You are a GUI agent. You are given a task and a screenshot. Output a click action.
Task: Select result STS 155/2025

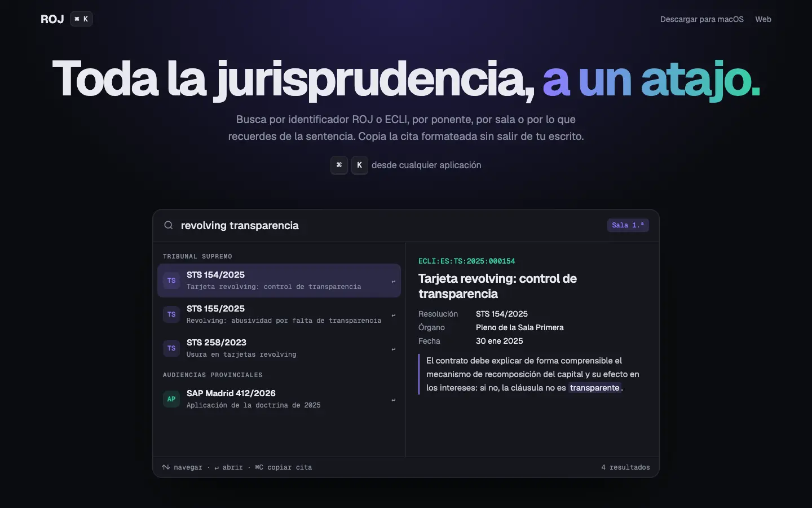click(x=279, y=314)
